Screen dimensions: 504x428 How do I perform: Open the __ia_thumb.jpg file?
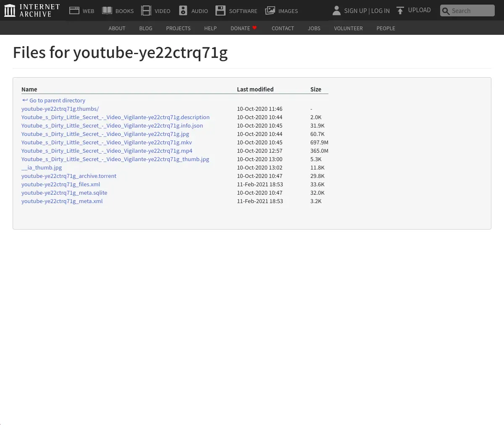(42, 167)
